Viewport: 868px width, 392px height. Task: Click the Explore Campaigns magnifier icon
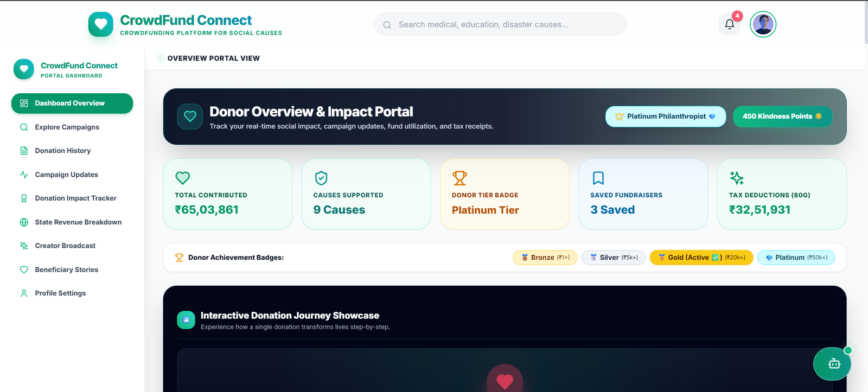pos(24,127)
